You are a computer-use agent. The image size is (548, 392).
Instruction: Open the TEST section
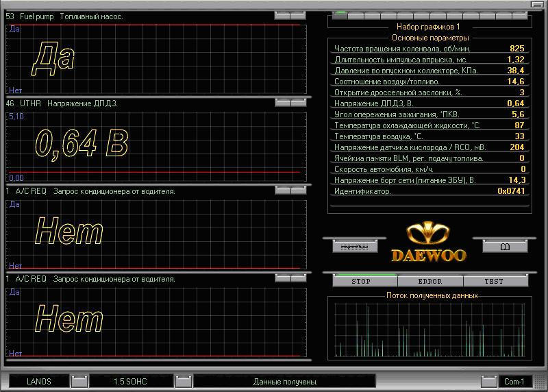494,281
